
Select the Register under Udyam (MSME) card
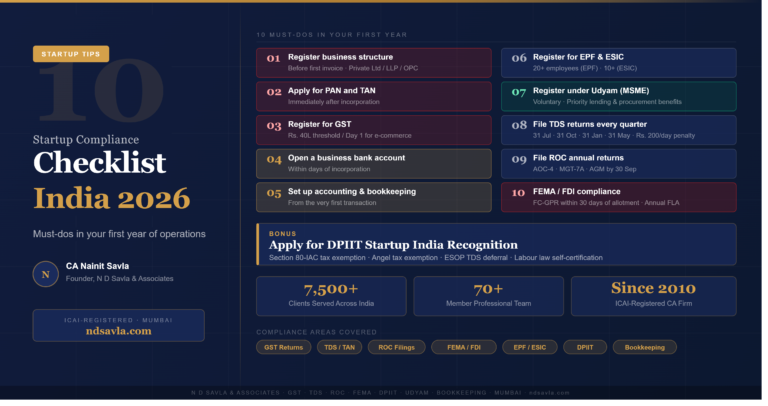(619, 96)
